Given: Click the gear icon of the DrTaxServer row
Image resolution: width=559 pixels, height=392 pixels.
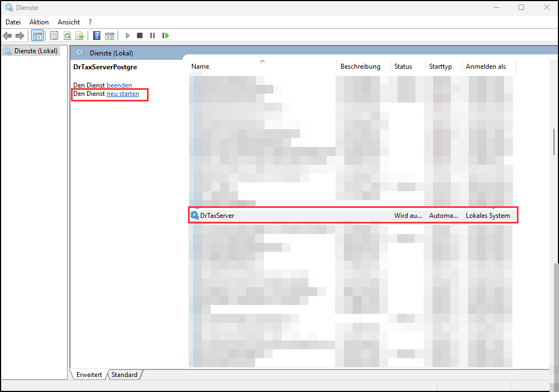Looking at the screenshot, I should point(194,215).
